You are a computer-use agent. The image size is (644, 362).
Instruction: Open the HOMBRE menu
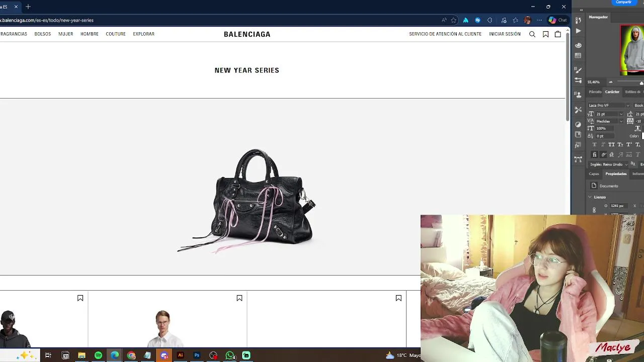pos(90,34)
